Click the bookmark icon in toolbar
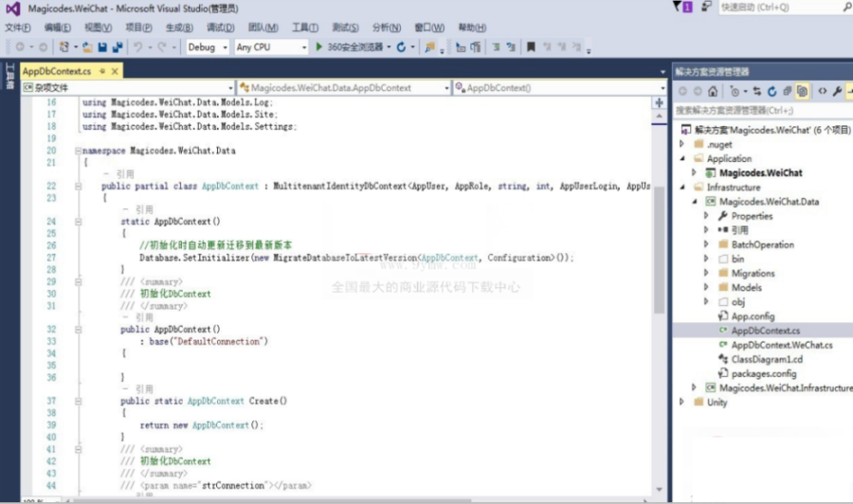Viewport: 853px width, 504px height. pyautogui.click(x=531, y=47)
